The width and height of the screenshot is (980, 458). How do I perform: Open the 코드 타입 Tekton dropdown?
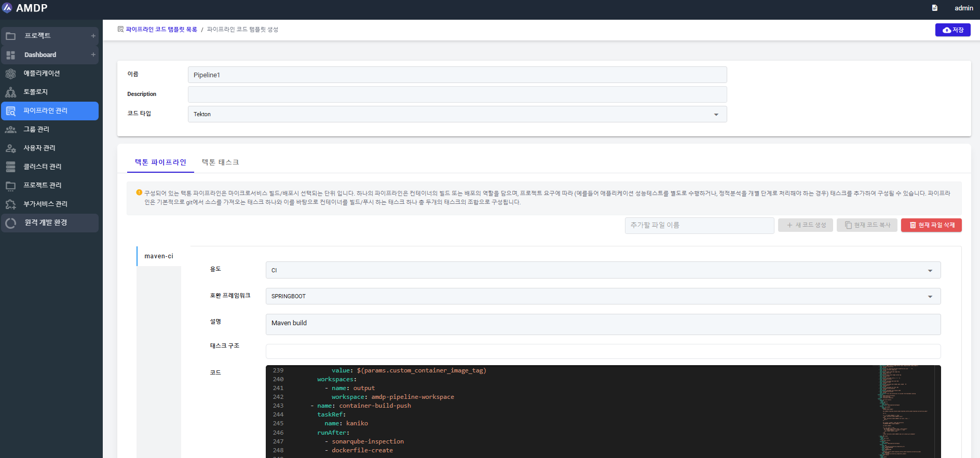(457, 114)
